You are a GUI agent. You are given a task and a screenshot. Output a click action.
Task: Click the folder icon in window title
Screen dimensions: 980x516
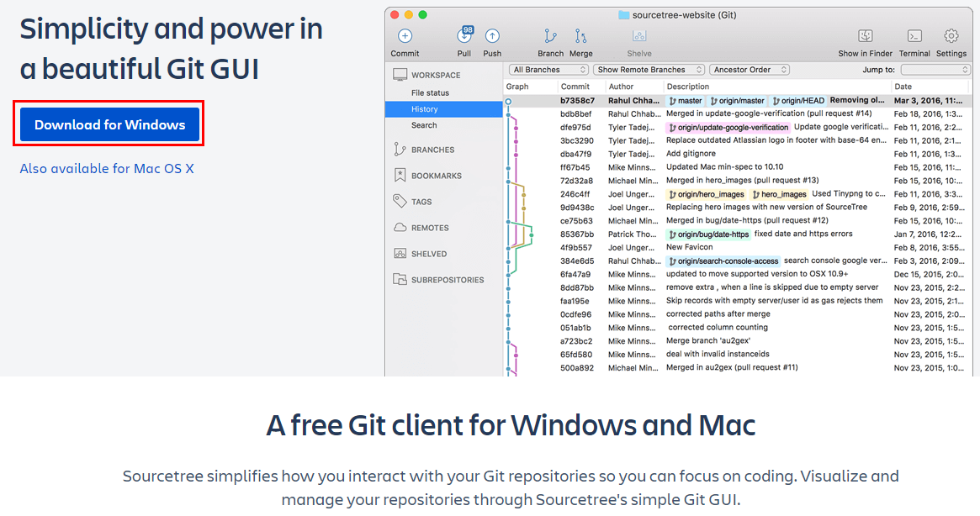(x=623, y=15)
